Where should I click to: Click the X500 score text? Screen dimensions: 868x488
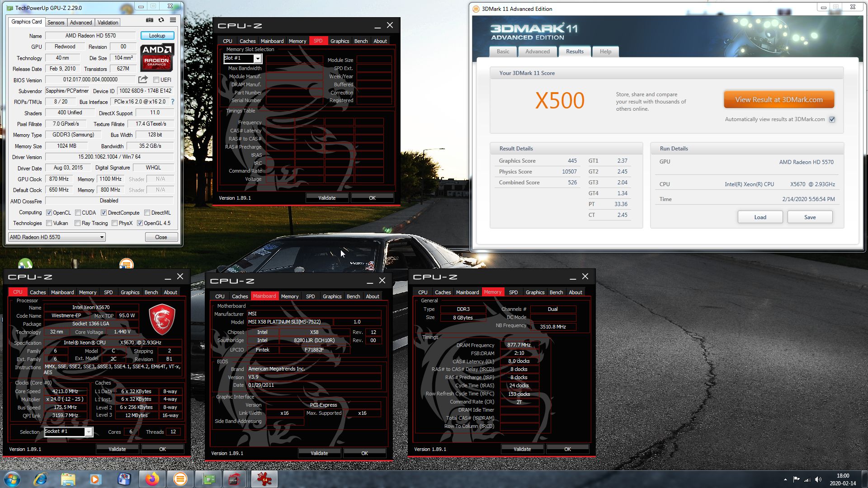click(560, 100)
